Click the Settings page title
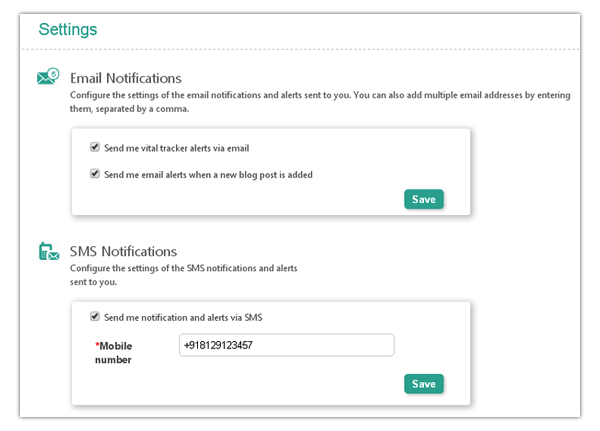Image resolution: width=600 pixels, height=431 pixels. [68, 29]
